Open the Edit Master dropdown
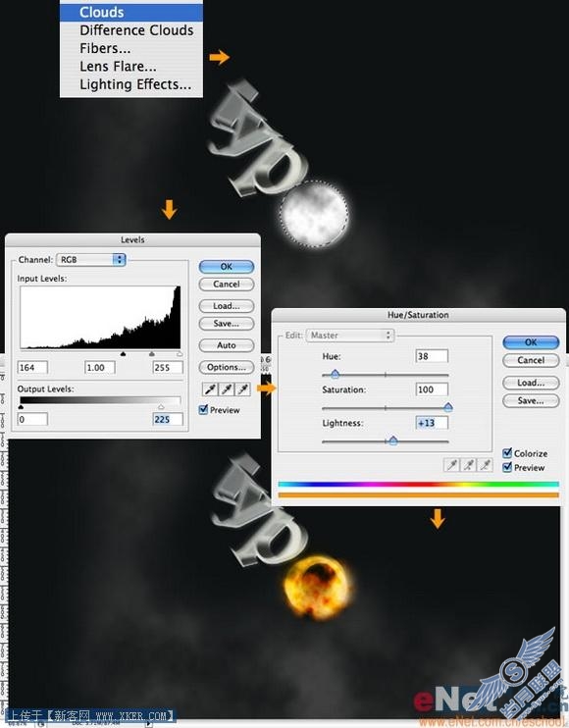 click(x=350, y=335)
